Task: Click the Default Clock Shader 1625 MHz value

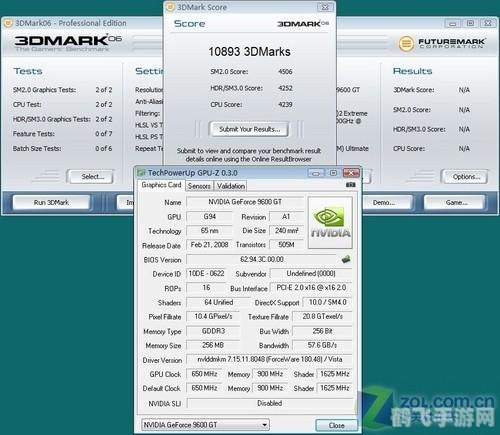Action: point(334,388)
